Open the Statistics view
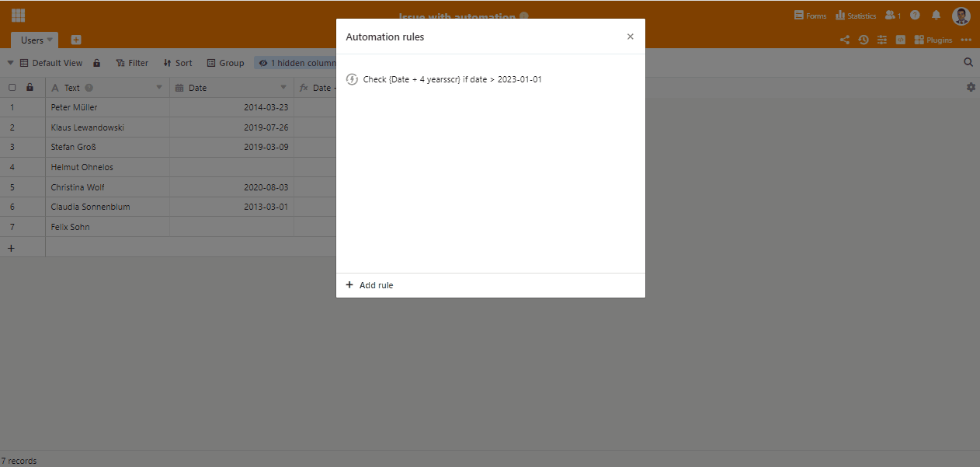980x467 pixels. 855,16
